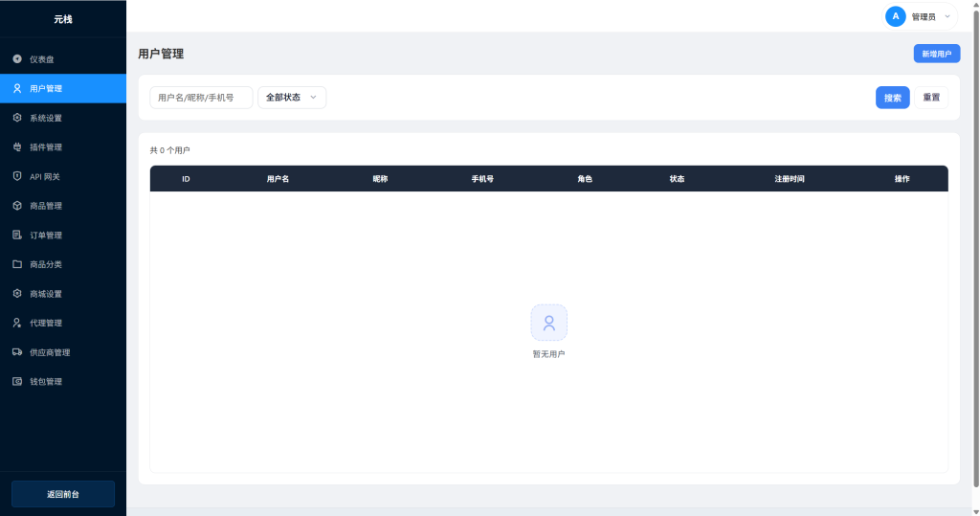Focus the 用户名/昵称/手机号 search field
980x516 pixels.
[201, 98]
